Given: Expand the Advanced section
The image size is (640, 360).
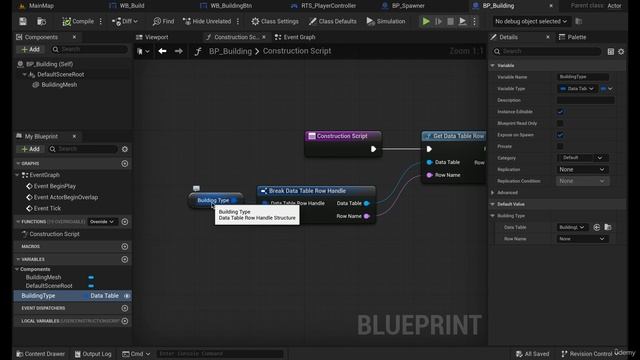Looking at the screenshot, I should [x=493, y=193].
